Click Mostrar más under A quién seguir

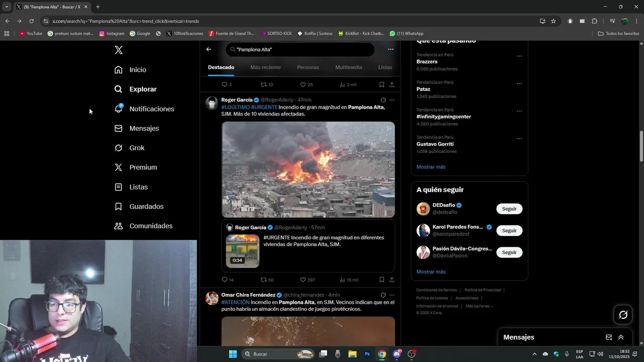[431, 272]
